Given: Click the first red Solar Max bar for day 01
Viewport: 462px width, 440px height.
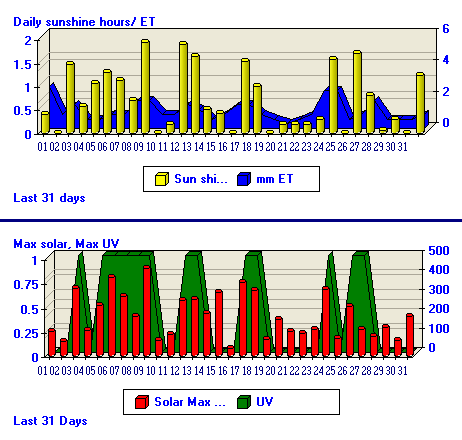Looking at the screenshot, I should tap(51, 343).
